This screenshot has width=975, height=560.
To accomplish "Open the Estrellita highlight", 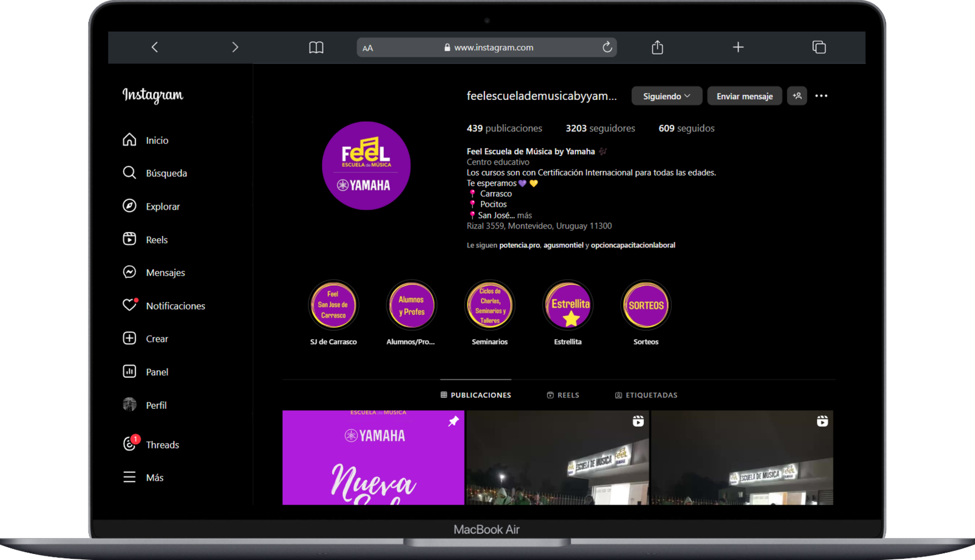I will 568,305.
